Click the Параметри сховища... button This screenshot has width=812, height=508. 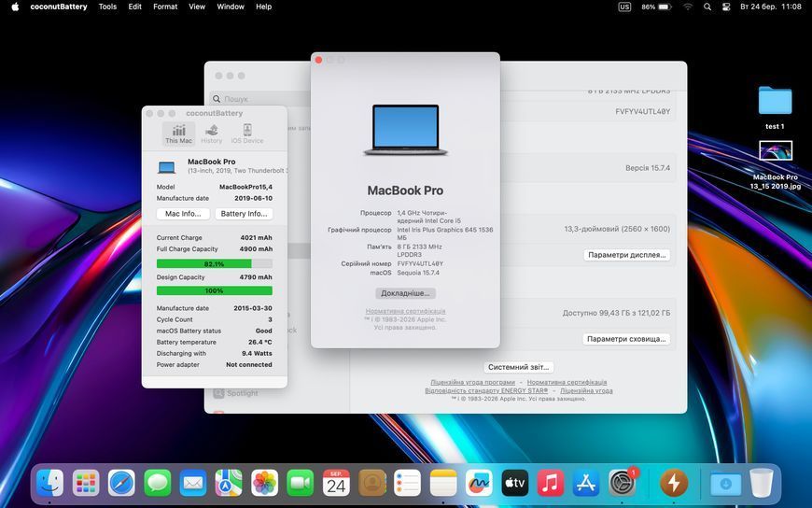(x=626, y=338)
